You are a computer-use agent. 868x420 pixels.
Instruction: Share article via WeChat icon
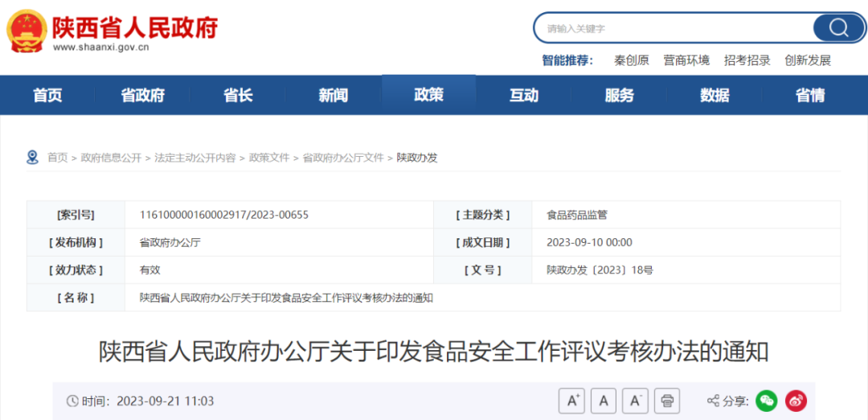(767, 401)
